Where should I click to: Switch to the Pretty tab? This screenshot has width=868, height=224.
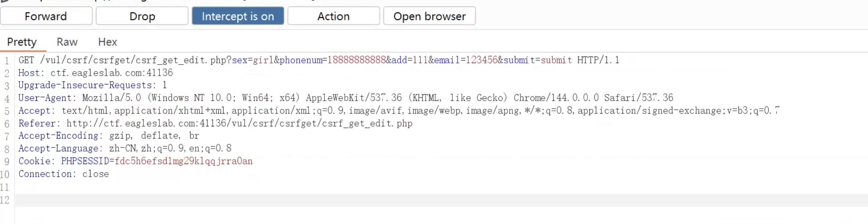22,42
